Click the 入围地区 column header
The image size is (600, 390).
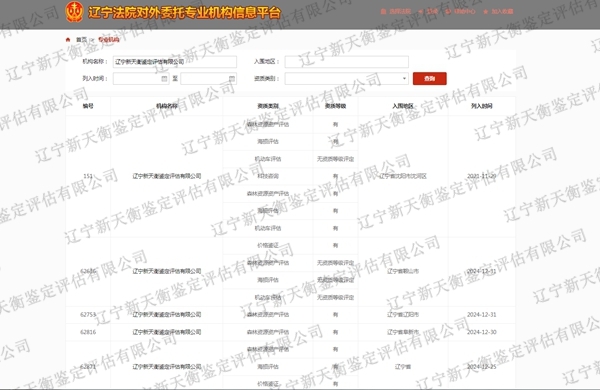403,106
